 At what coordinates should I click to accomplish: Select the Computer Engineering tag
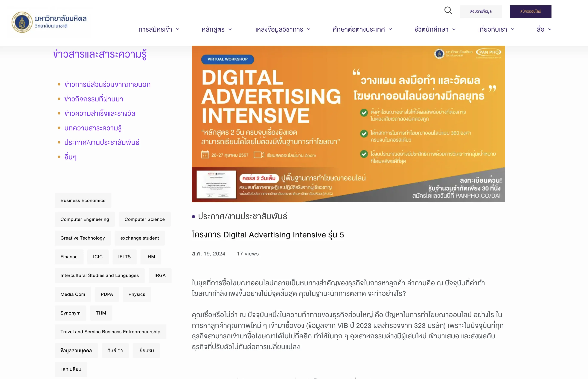[85, 219]
